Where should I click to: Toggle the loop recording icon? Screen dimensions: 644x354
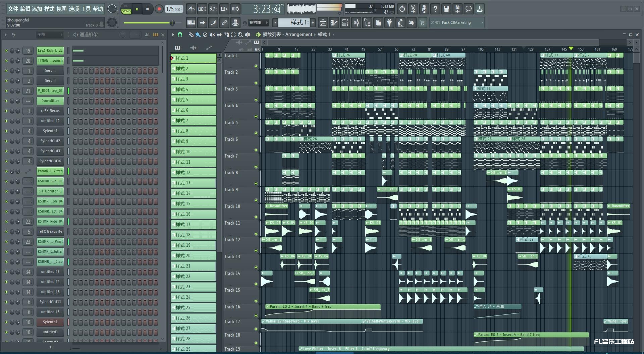(x=235, y=9)
